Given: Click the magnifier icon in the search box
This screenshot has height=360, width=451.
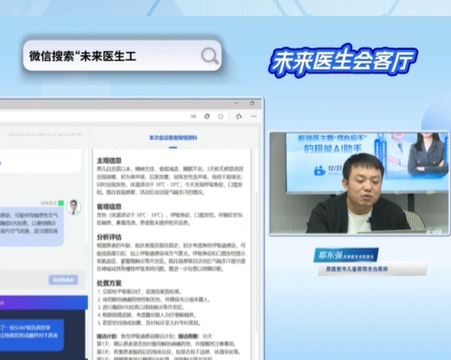Looking at the screenshot, I should tap(210, 56).
